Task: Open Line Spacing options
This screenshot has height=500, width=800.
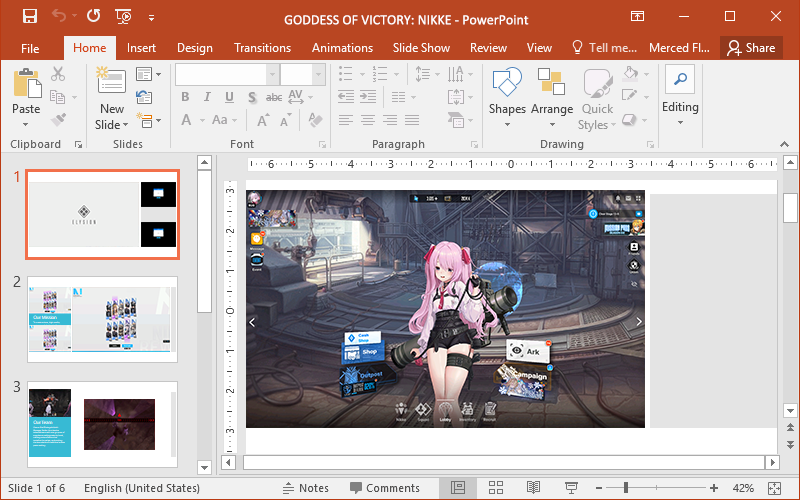Action: pos(427,74)
